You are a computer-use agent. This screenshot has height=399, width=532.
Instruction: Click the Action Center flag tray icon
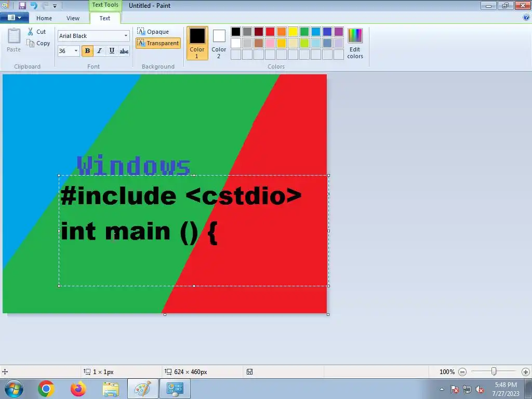455,389
